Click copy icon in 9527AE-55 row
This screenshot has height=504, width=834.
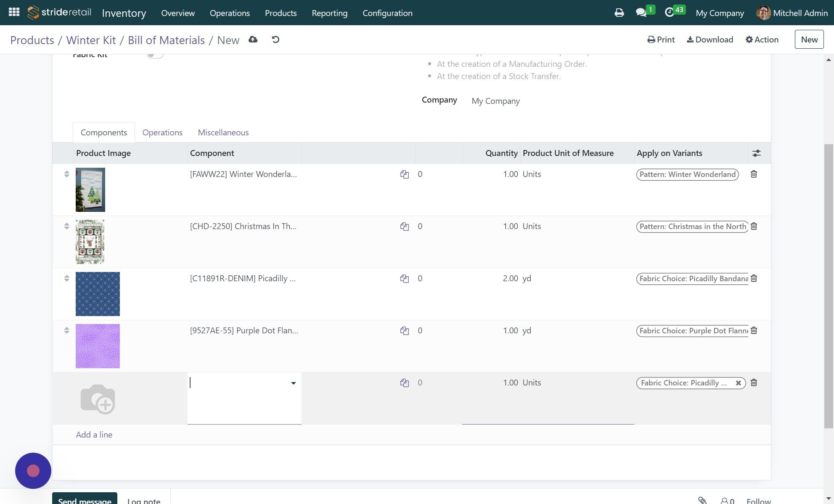pyautogui.click(x=405, y=331)
